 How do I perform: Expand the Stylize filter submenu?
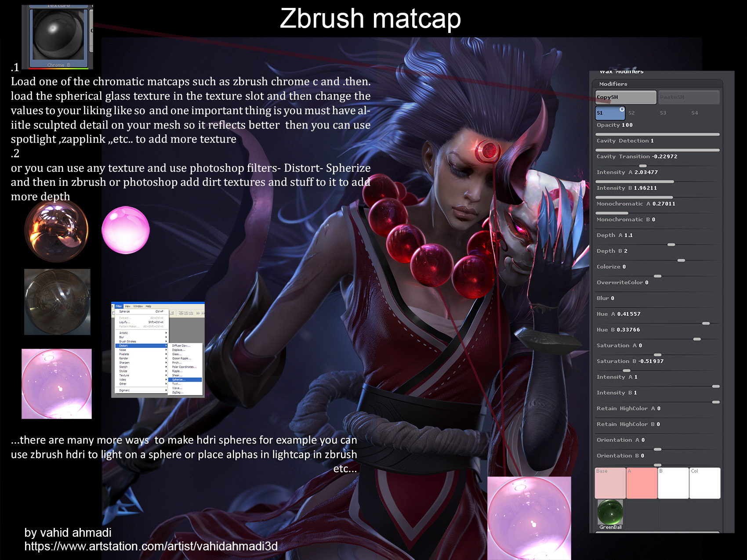141,371
